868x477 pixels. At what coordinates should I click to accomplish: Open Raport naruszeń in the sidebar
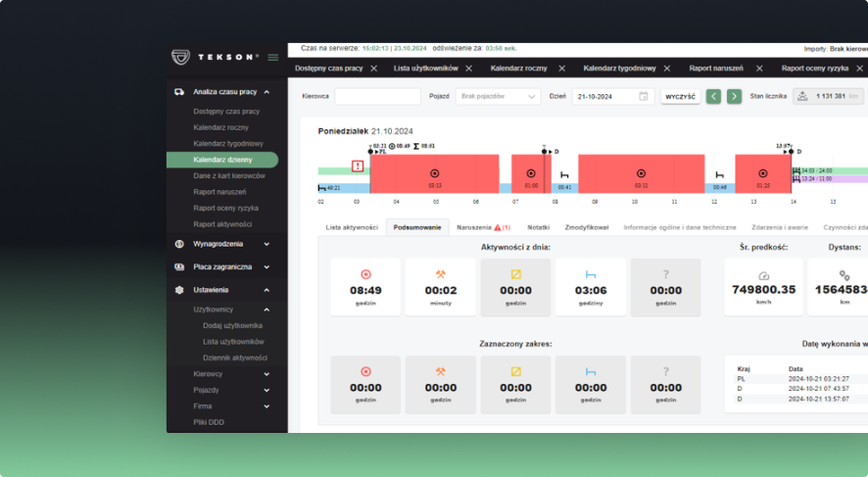pos(220,192)
